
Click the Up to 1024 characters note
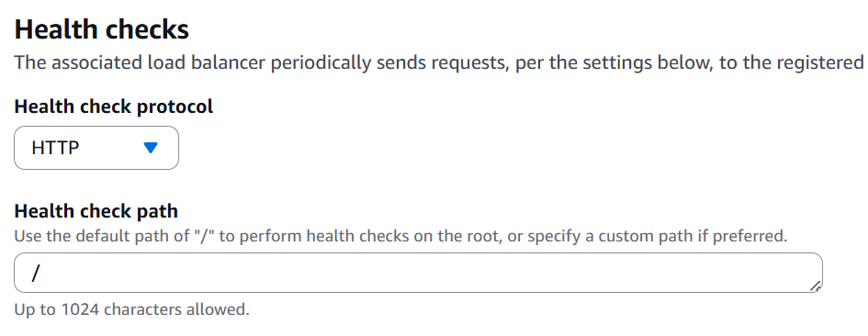tap(131, 309)
